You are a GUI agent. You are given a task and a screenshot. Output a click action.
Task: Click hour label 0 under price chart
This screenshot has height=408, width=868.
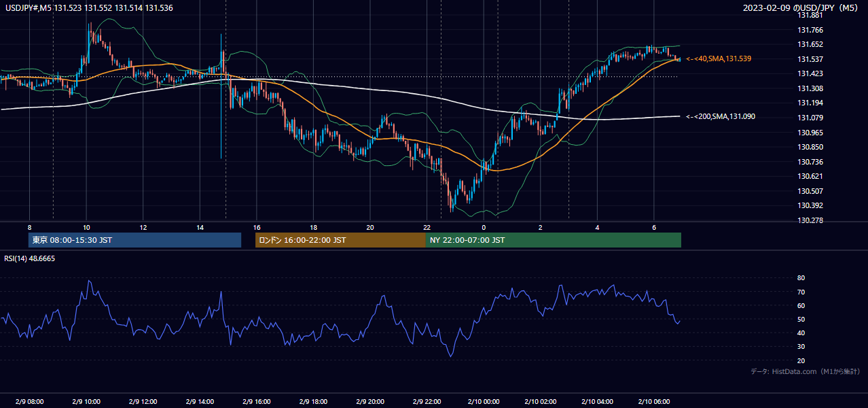[x=484, y=227]
